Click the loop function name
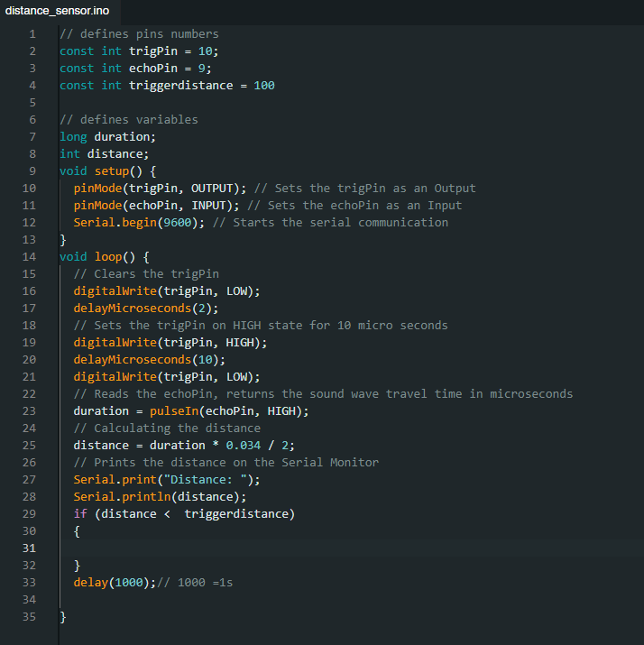Screen dimensions: 644x645 pyautogui.click(x=108, y=257)
